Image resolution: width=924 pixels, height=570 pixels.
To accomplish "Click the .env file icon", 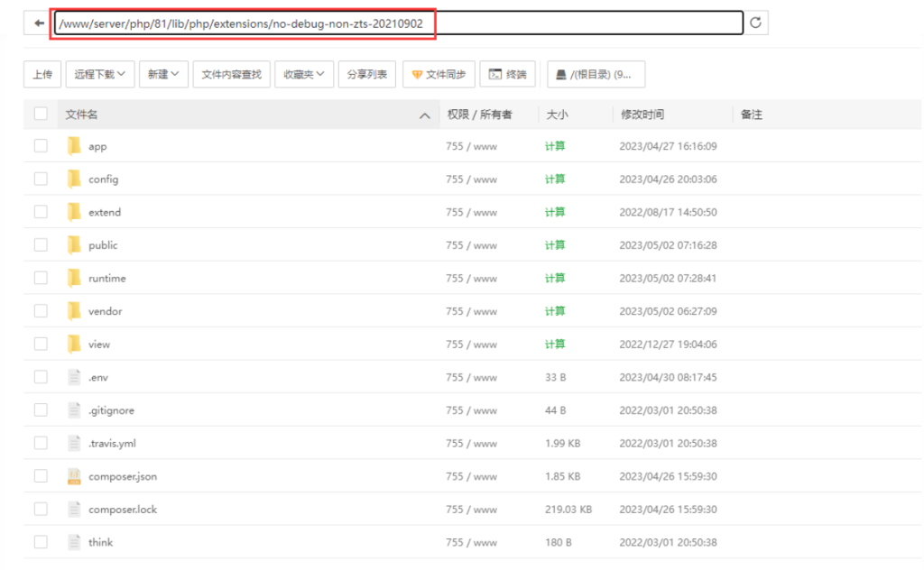I will point(74,377).
